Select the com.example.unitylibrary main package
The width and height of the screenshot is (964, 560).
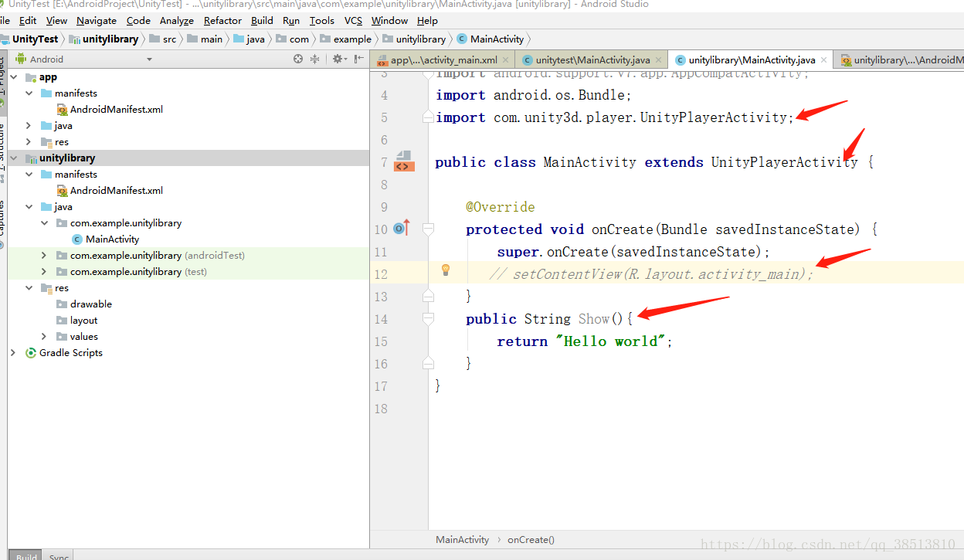pyautogui.click(x=126, y=223)
